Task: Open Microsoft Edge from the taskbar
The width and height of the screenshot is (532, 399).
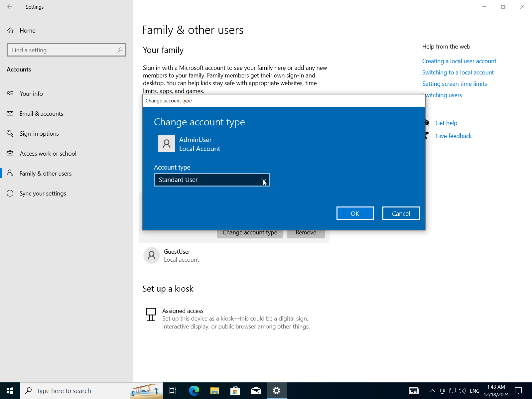Action: 194,391
